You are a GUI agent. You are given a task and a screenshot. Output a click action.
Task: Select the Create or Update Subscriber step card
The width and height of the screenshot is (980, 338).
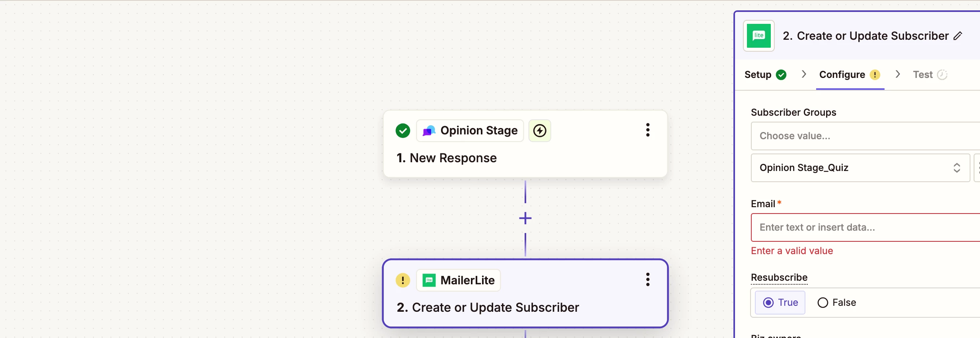pyautogui.click(x=525, y=307)
